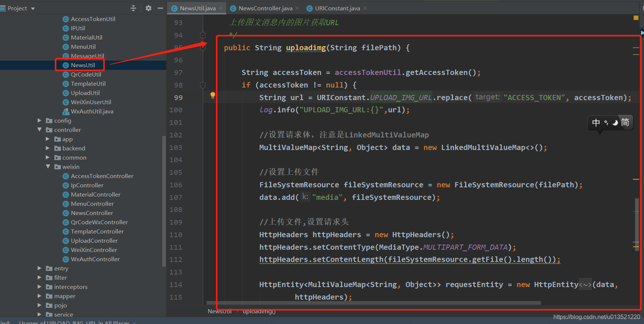644x324 pixels.
Task: Toggle IME punctuation mode icon
Action: point(606,123)
